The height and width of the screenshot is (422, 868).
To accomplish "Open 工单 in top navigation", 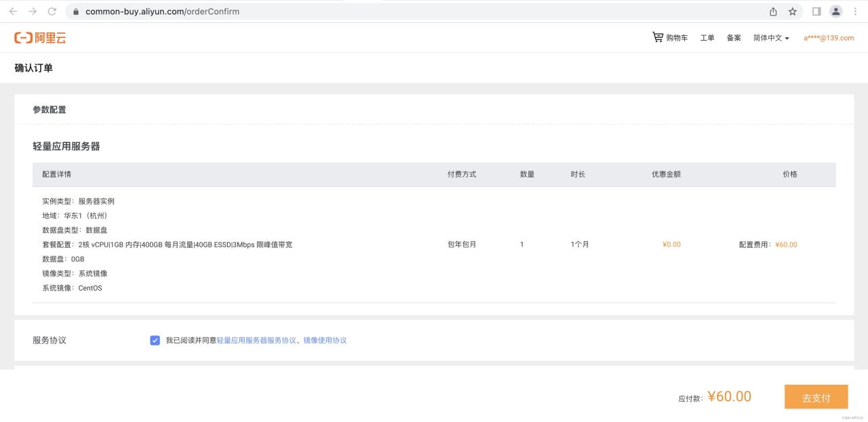I will [707, 38].
